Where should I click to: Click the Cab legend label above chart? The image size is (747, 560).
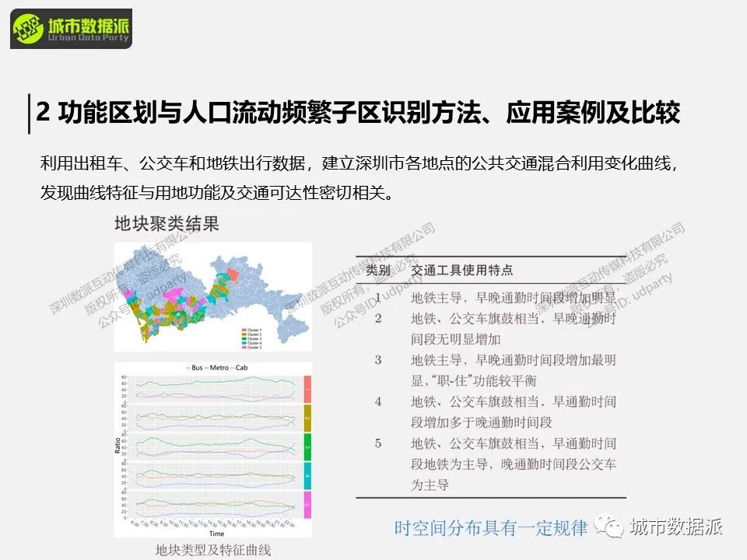pyautogui.click(x=239, y=368)
